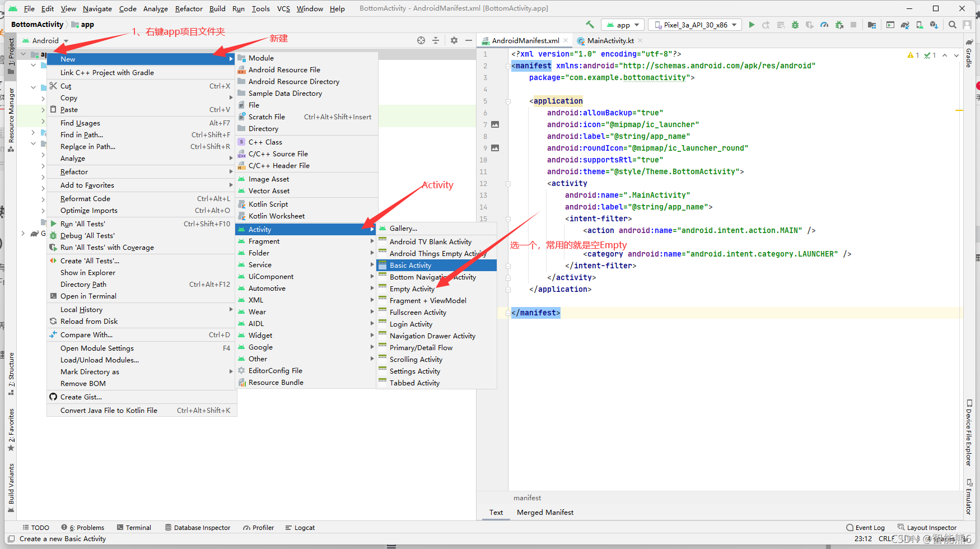Open the Merged Manifest view
This screenshot has width=980, height=549.
[x=545, y=513]
